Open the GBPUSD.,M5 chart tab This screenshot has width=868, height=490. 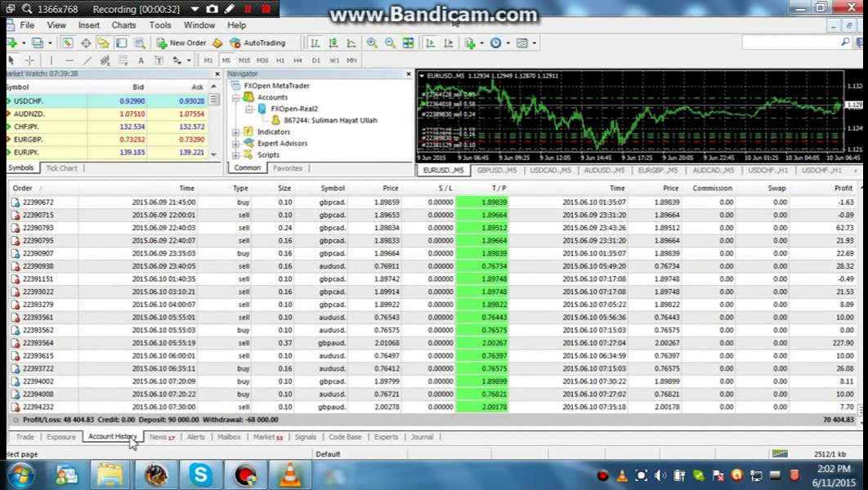pos(497,171)
